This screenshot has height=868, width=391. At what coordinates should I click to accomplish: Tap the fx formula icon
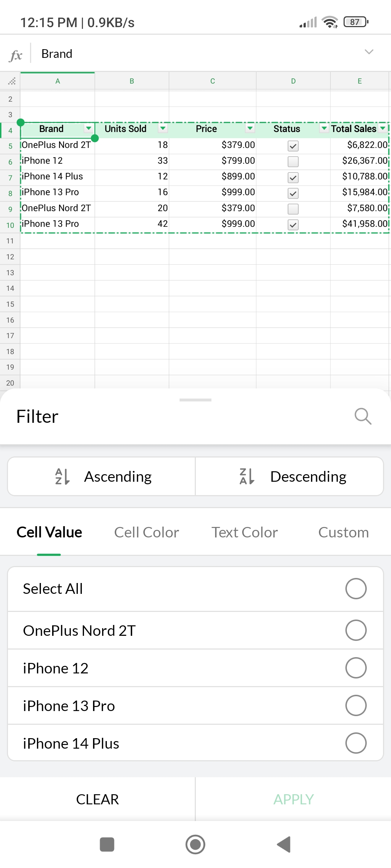(16, 55)
